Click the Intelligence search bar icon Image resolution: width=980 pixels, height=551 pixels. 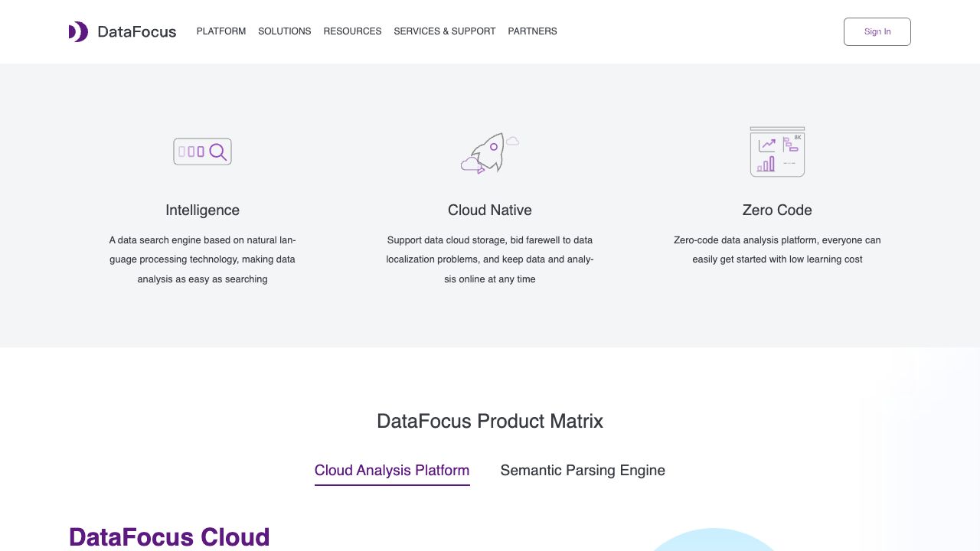click(202, 152)
